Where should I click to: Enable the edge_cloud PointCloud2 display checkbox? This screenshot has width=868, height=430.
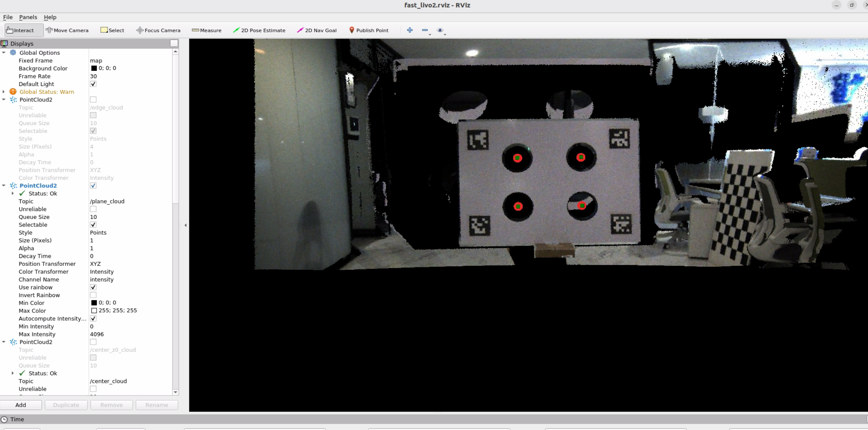click(93, 100)
